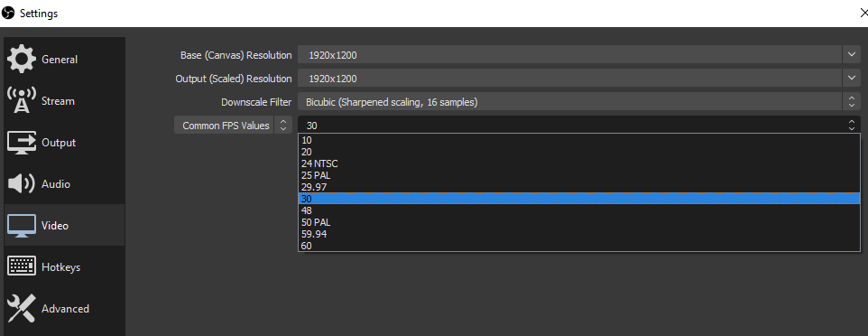Select 50 PAL in the FPS list

pos(579,222)
